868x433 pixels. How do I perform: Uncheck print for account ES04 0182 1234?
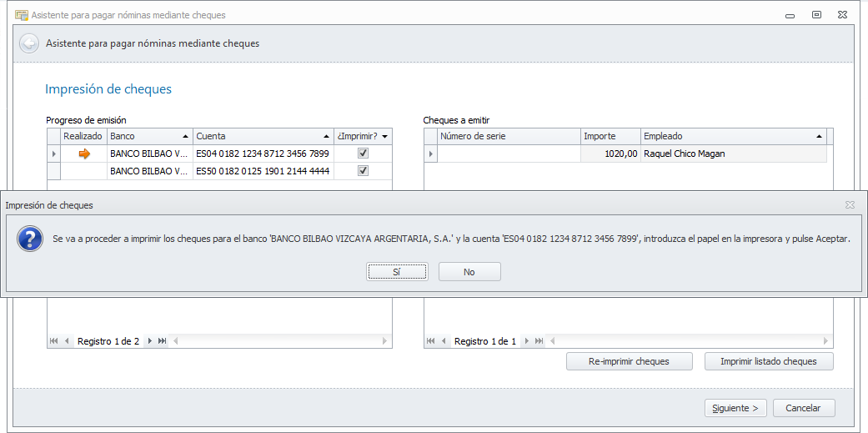click(364, 154)
